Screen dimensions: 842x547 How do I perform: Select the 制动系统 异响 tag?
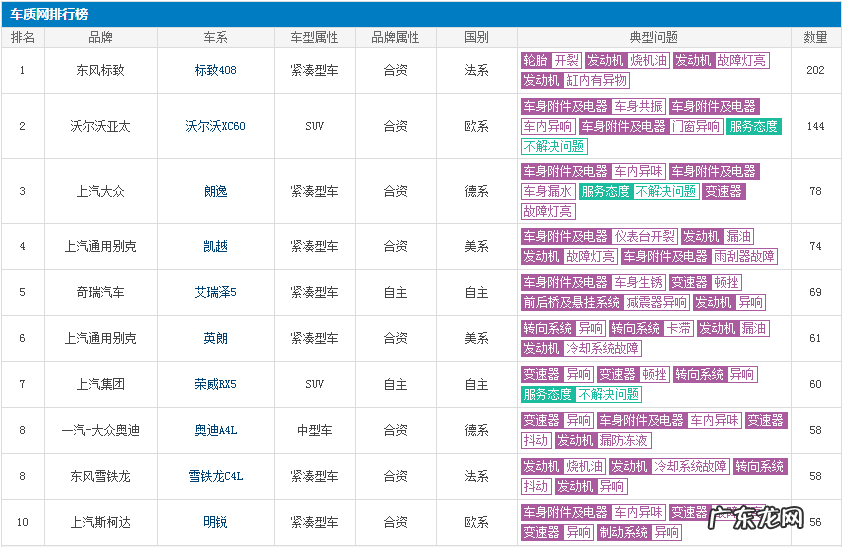tap(639, 533)
